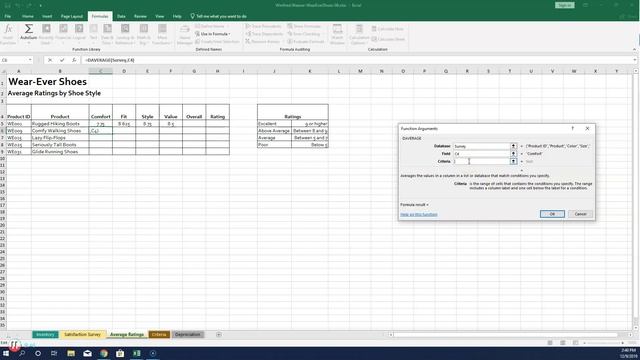Expand the AutoSum dropdown arrow
This screenshot has width=640, height=360.
pyautogui.click(x=29, y=43)
